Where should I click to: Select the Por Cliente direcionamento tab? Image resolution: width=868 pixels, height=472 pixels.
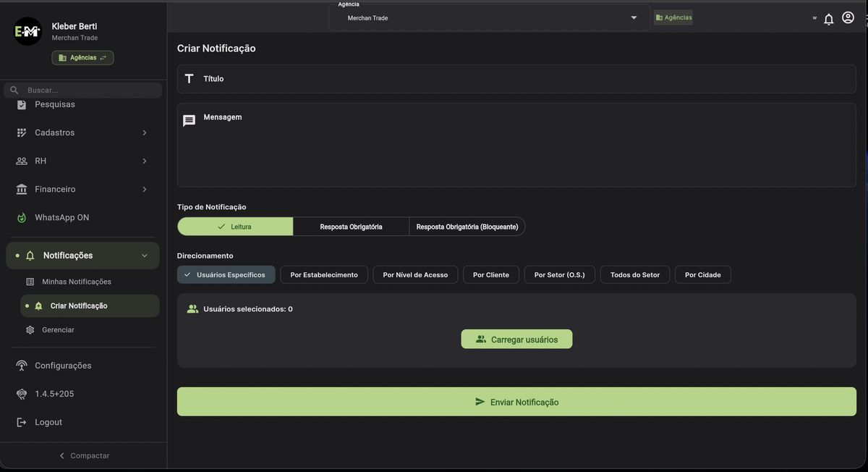click(490, 274)
